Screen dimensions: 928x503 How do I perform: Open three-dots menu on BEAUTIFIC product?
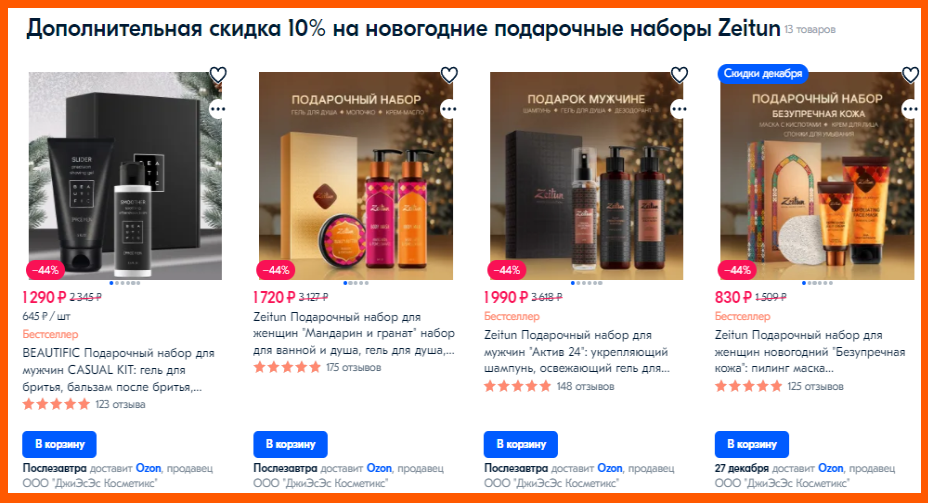(x=218, y=109)
